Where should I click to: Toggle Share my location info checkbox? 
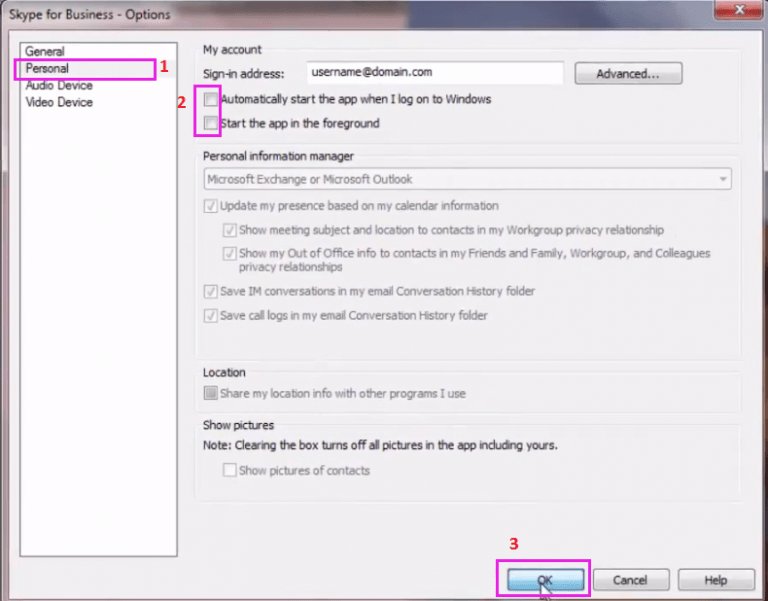coord(211,393)
